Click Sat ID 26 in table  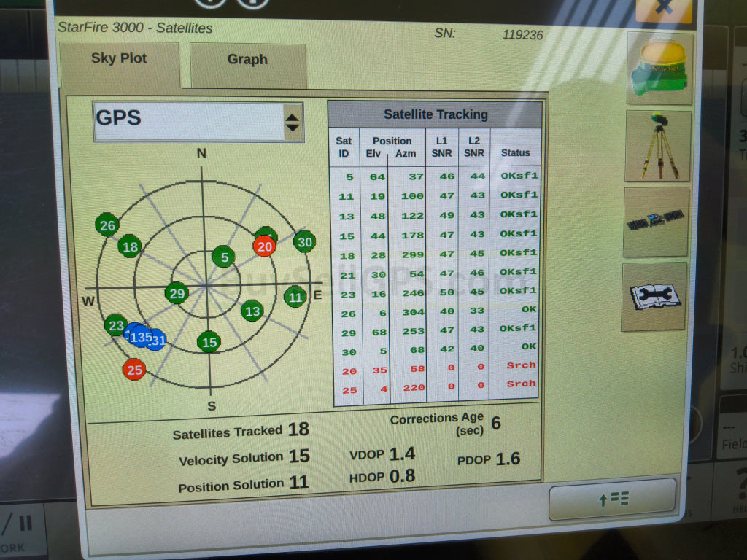[x=348, y=314]
